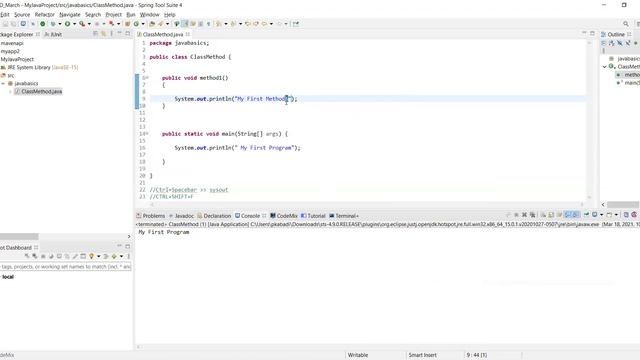Open the Refactor menu
Image resolution: width=640 pixels, height=360 pixels.
[44, 15]
